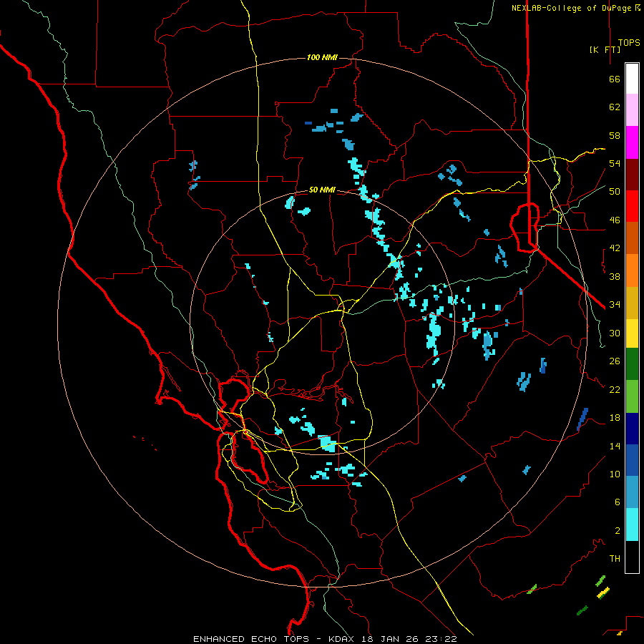Click legend value "58"

[615, 135]
